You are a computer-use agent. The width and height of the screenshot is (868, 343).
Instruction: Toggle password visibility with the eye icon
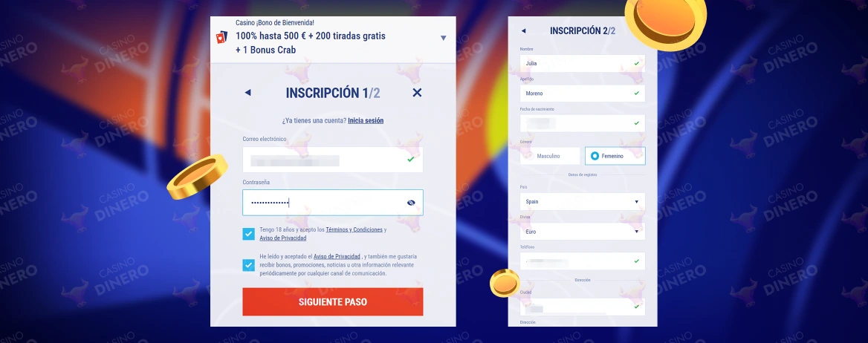411,203
